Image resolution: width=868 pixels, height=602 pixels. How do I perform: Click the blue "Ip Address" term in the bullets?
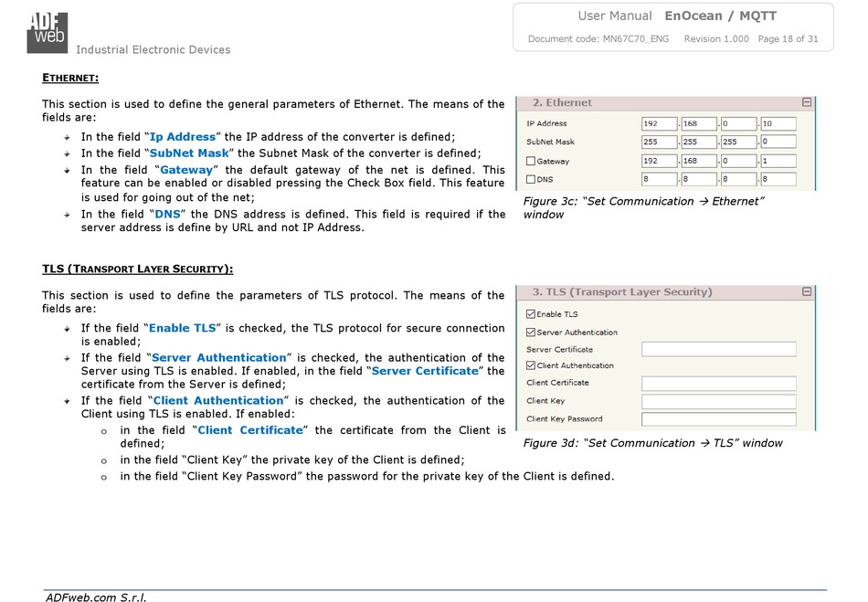[182, 137]
